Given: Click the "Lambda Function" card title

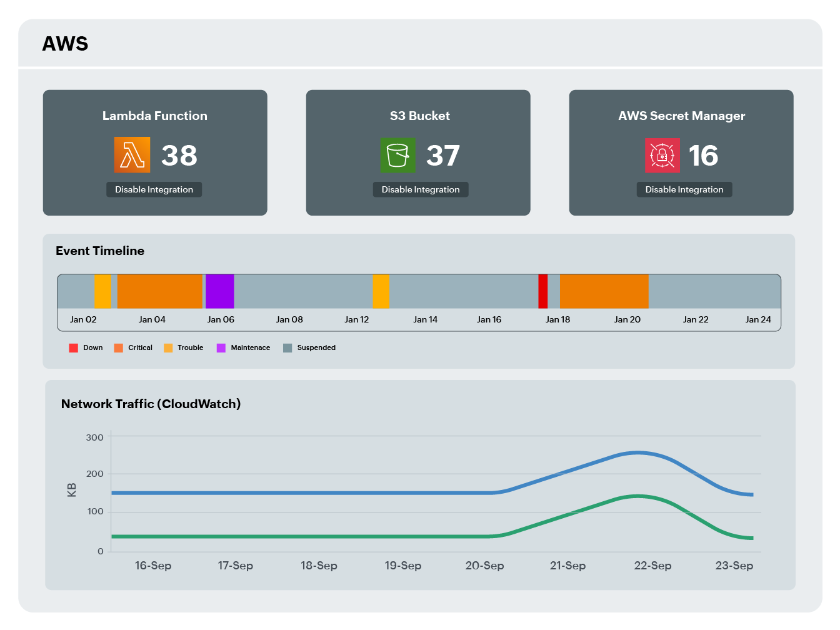Looking at the screenshot, I should point(155,116).
